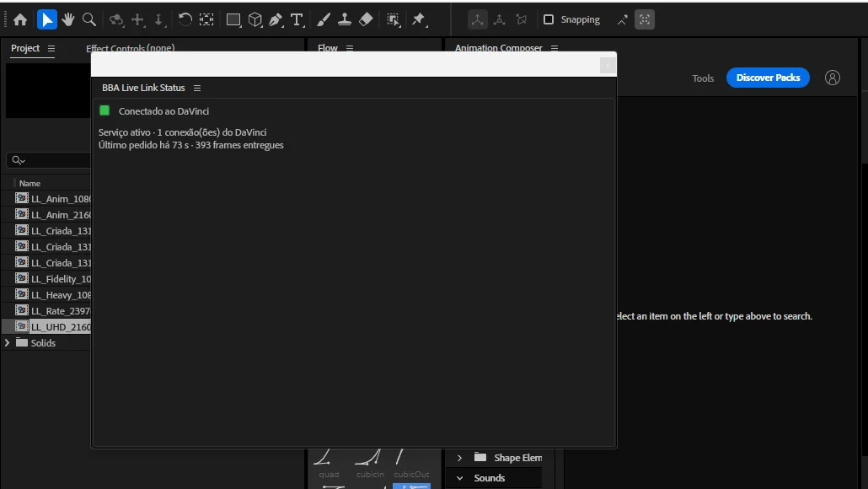
Task: Select the Type text tool
Action: 297,20
